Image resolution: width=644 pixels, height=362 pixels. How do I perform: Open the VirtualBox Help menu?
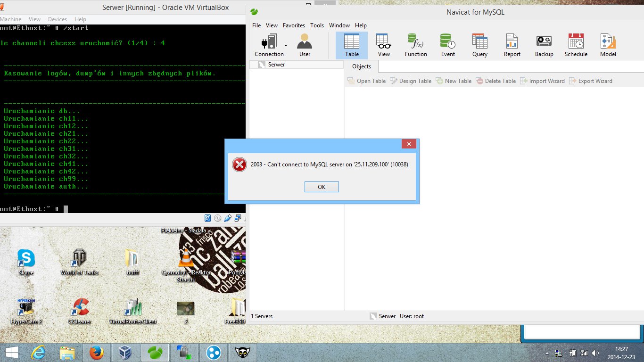[80, 19]
